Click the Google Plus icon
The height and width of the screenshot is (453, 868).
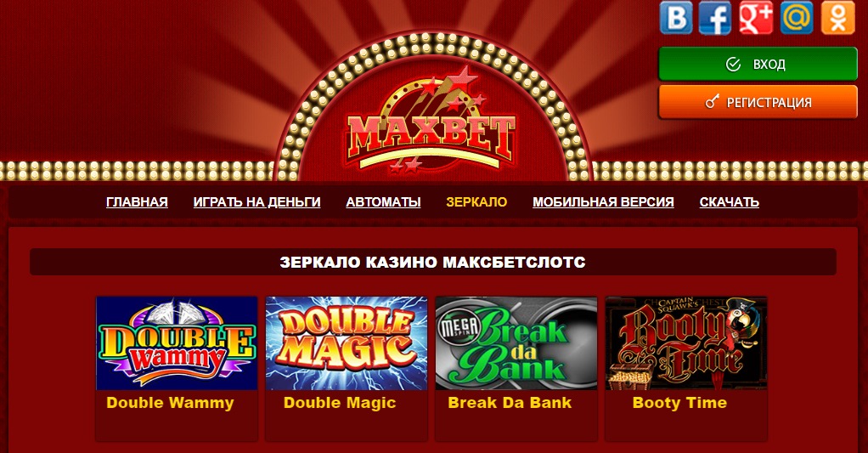coord(756,18)
